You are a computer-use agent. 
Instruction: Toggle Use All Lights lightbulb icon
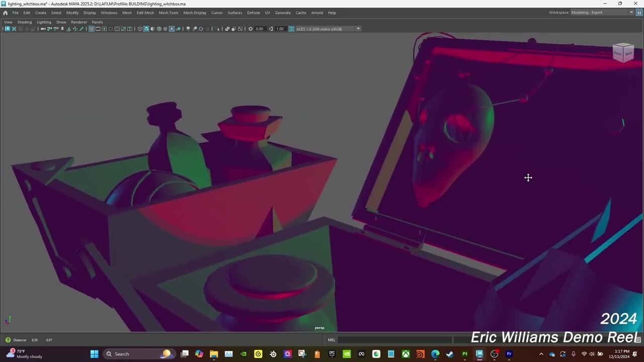172,29
